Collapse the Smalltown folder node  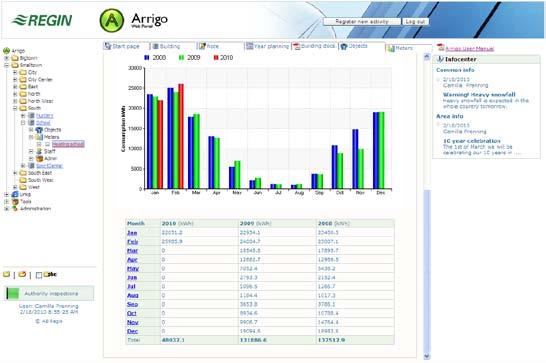pos(6,65)
